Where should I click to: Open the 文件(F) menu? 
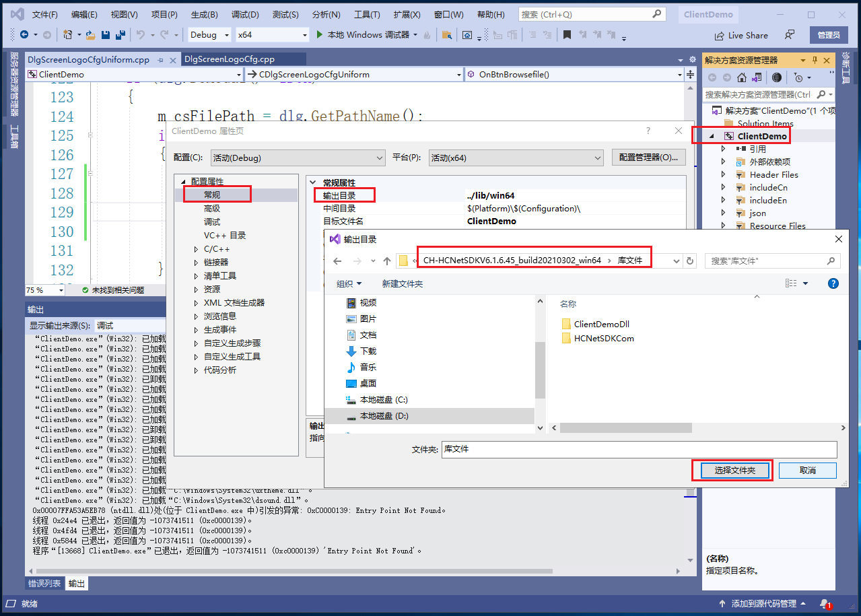click(x=45, y=14)
